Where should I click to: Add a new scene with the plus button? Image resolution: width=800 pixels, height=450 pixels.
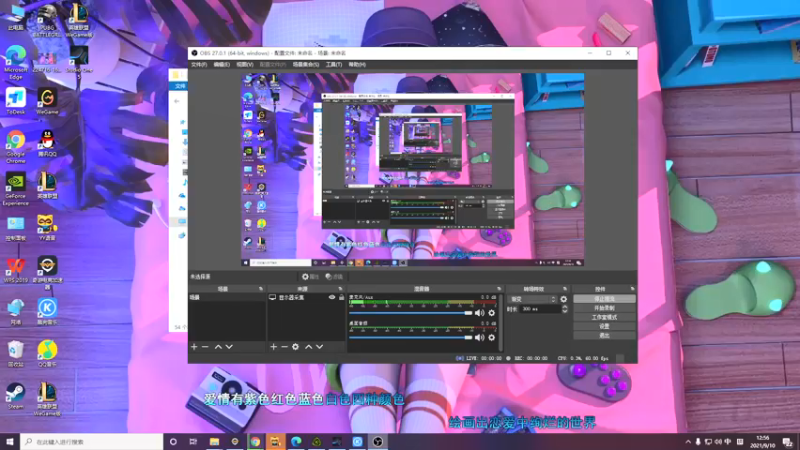(194, 347)
